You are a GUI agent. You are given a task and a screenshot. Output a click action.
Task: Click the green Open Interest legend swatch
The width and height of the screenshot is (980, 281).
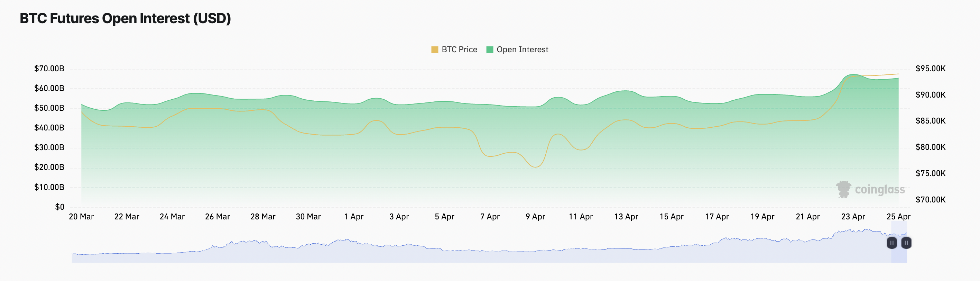pyautogui.click(x=490, y=49)
